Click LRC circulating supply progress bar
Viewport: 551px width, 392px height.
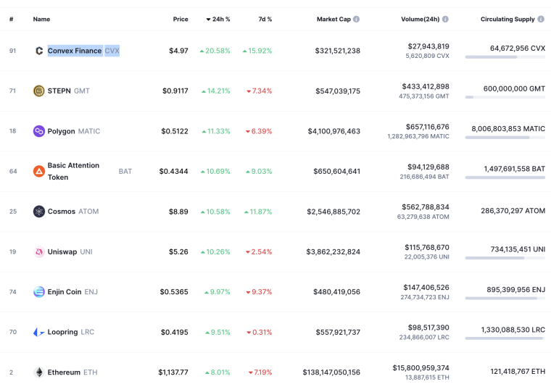(505, 338)
